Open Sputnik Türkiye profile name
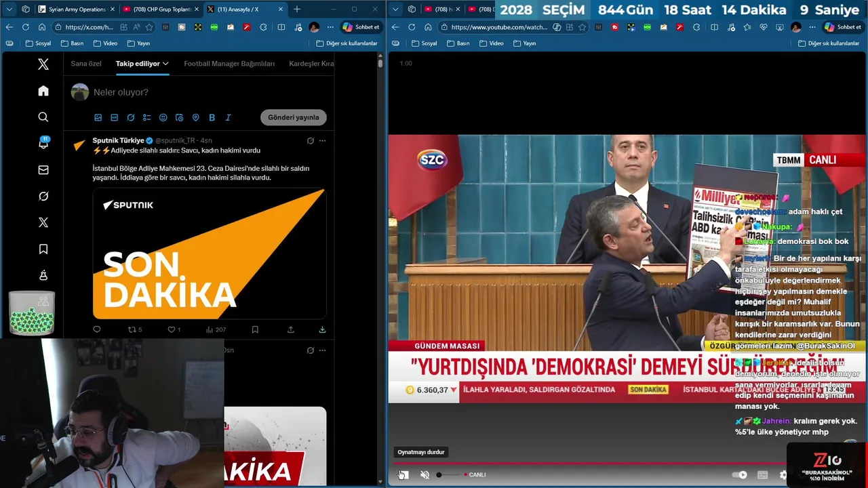 [118, 140]
